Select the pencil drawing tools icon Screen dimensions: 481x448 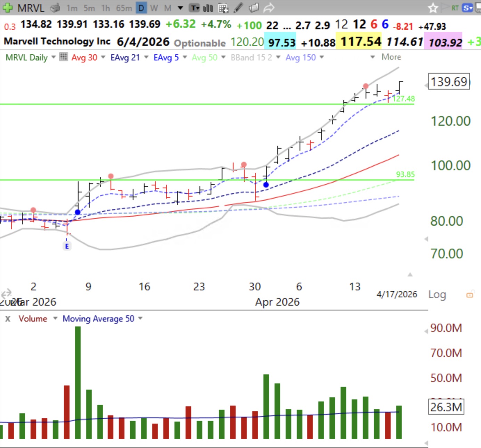tap(238, 8)
